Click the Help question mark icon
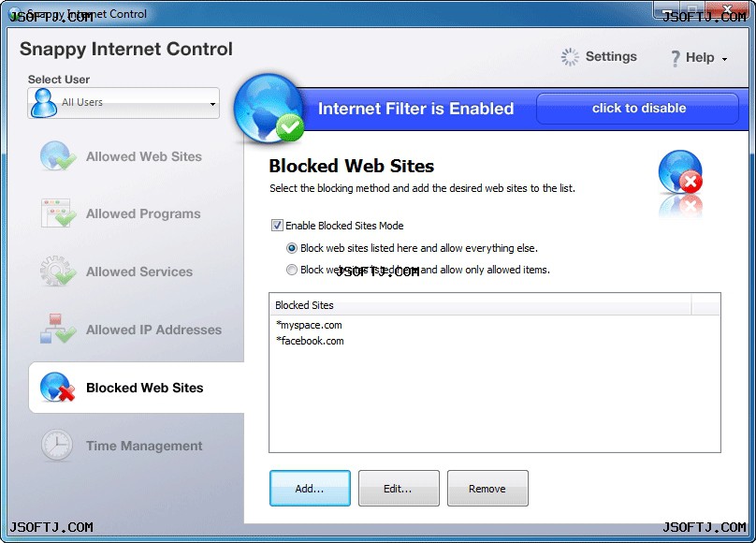 tap(676, 58)
